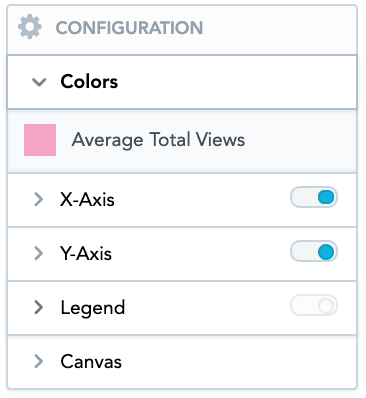Expand the Y-Axis section chevron
Image resolution: width=366 pixels, height=398 pixels.
39,254
